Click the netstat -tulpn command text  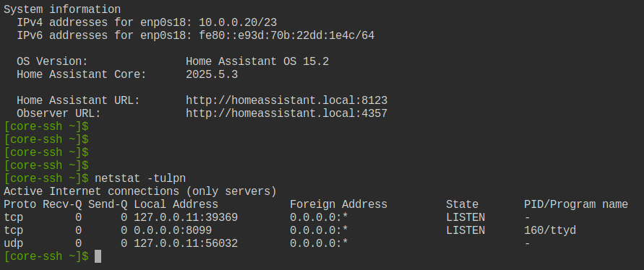pyautogui.click(x=140, y=178)
